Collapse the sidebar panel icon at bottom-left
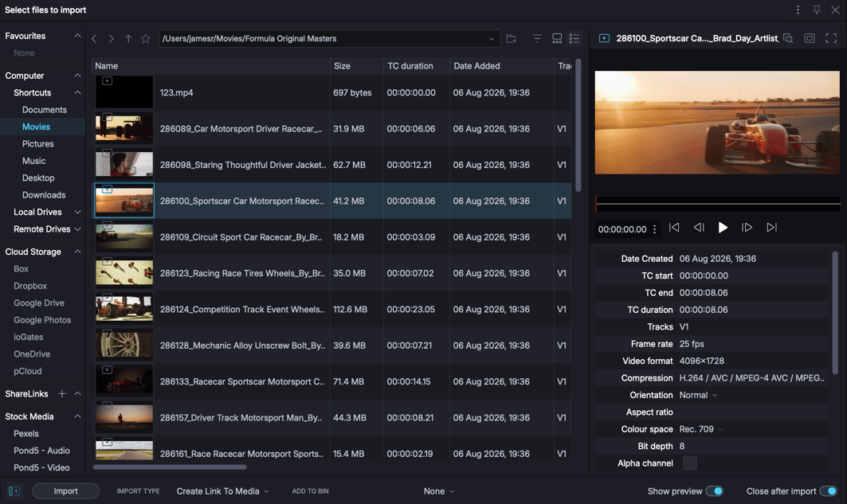 [x=14, y=491]
